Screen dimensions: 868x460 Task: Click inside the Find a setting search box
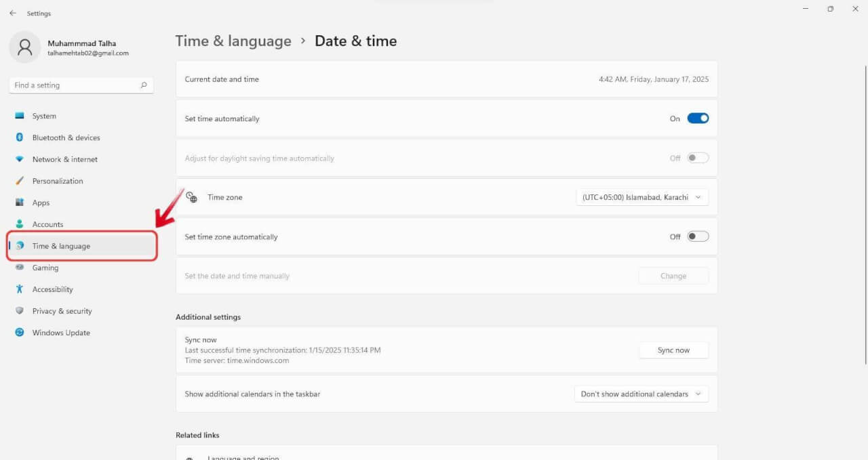click(x=75, y=85)
